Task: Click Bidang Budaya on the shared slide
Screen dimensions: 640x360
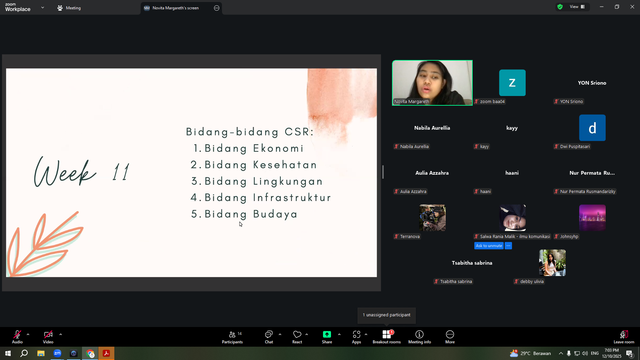Action: point(251,214)
